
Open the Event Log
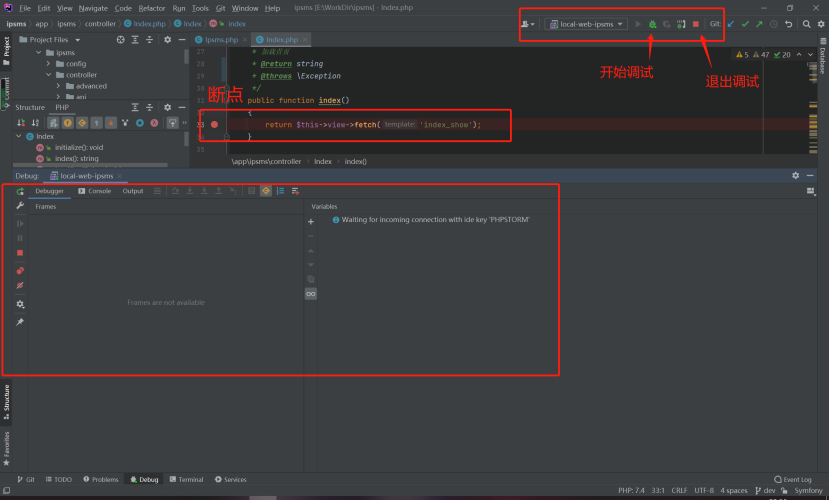793,479
